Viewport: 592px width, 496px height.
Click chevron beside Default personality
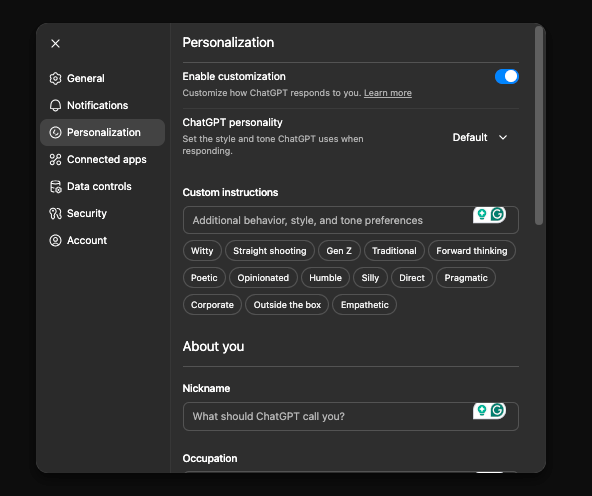[x=503, y=137]
